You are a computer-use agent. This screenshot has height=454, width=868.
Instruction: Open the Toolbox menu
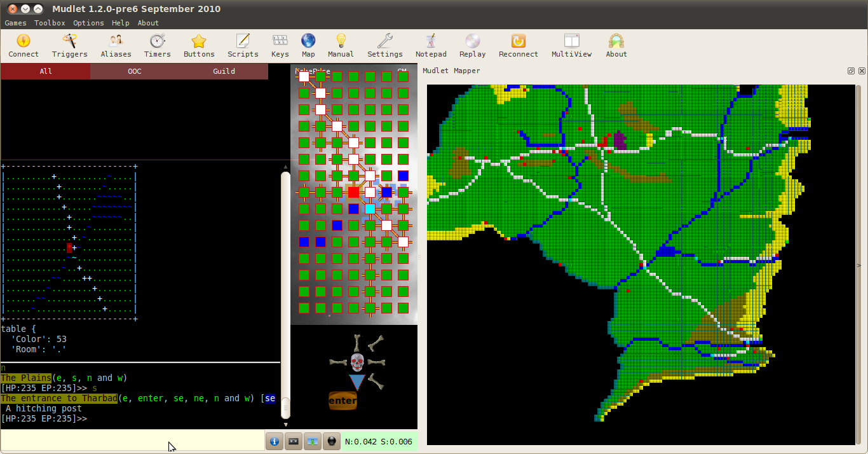[x=50, y=23]
